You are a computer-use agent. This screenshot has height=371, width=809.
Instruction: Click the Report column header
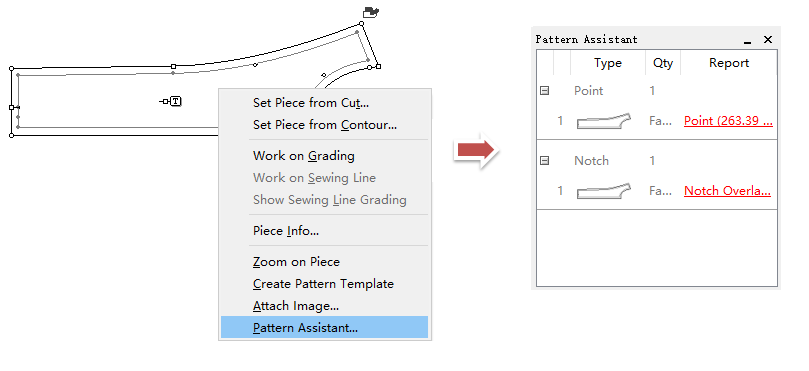729,63
